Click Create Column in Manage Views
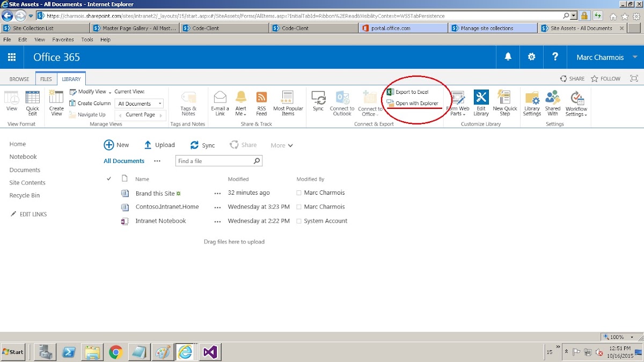Screen dimensions: 644x362 coord(90,104)
